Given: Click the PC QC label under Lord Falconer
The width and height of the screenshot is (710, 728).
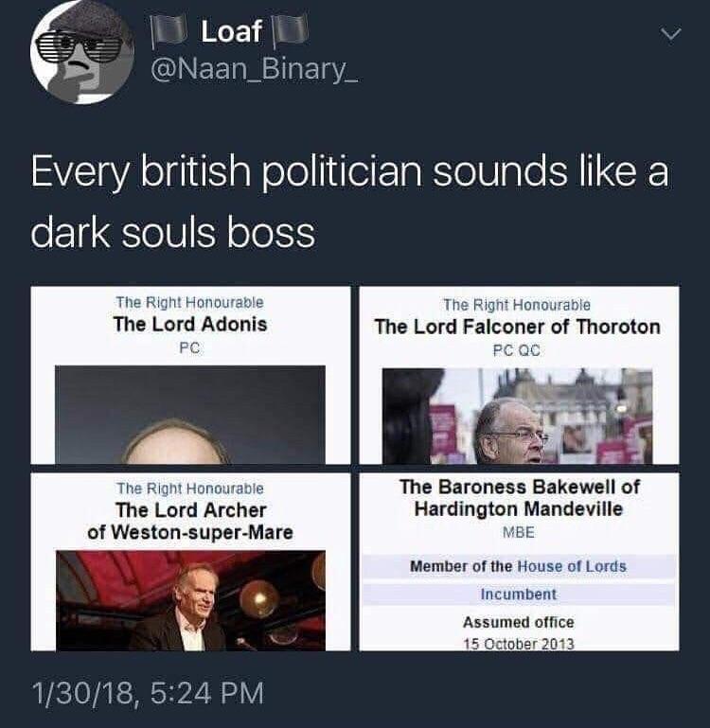Looking at the screenshot, I should (517, 350).
